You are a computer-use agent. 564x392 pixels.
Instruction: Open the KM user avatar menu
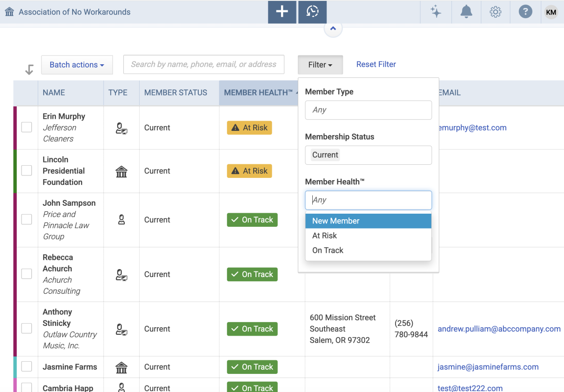click(551, 12)
